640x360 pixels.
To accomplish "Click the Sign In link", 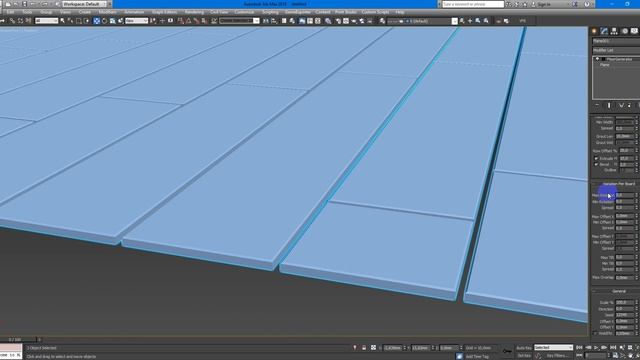I will (544, 4).
